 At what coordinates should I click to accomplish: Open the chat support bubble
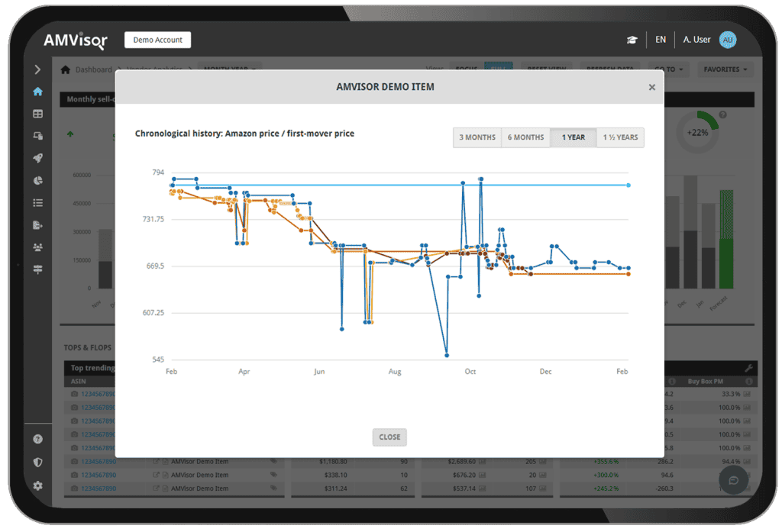(733, 480)
